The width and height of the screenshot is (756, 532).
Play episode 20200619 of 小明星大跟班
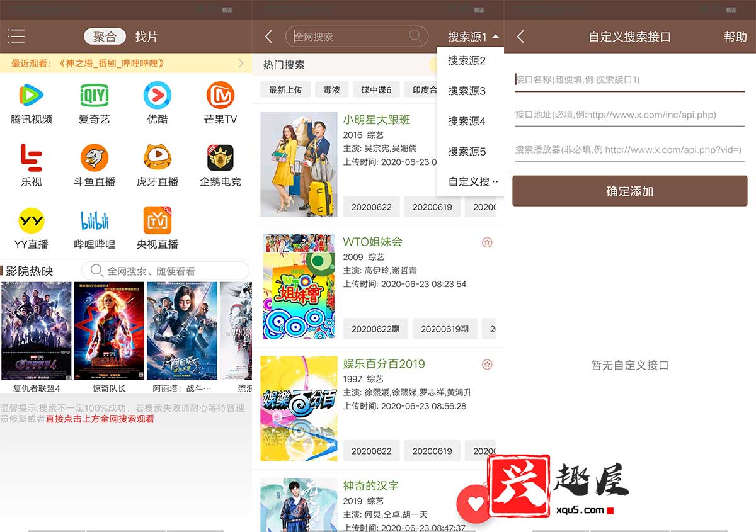pos(432,207)
